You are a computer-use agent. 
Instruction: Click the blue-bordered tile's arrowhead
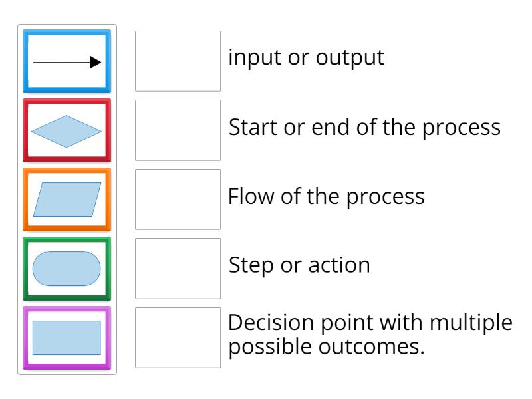[x=96, y=63]
